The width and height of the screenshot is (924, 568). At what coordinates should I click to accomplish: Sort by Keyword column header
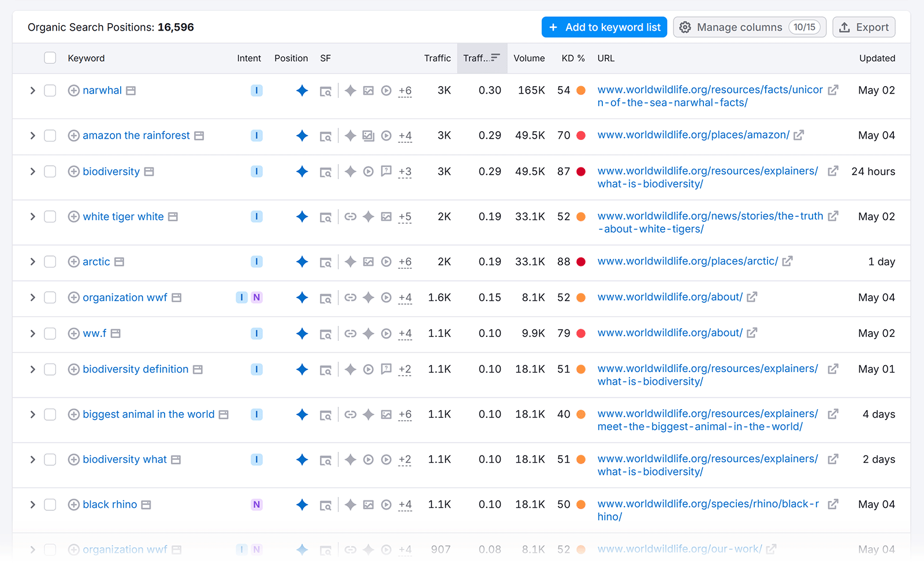point(86,58)
